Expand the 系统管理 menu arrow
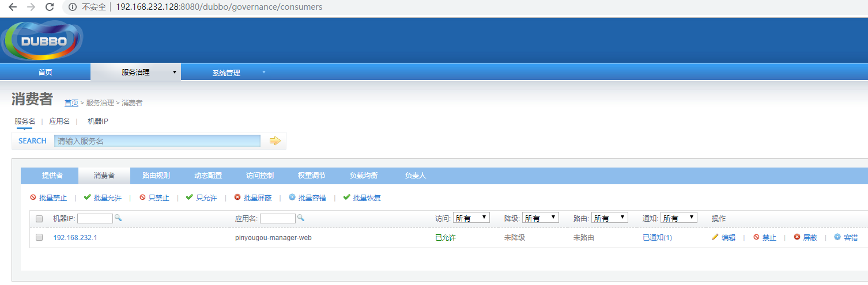Viewport: 868px width, 285px height. click(x=264, y=73)
